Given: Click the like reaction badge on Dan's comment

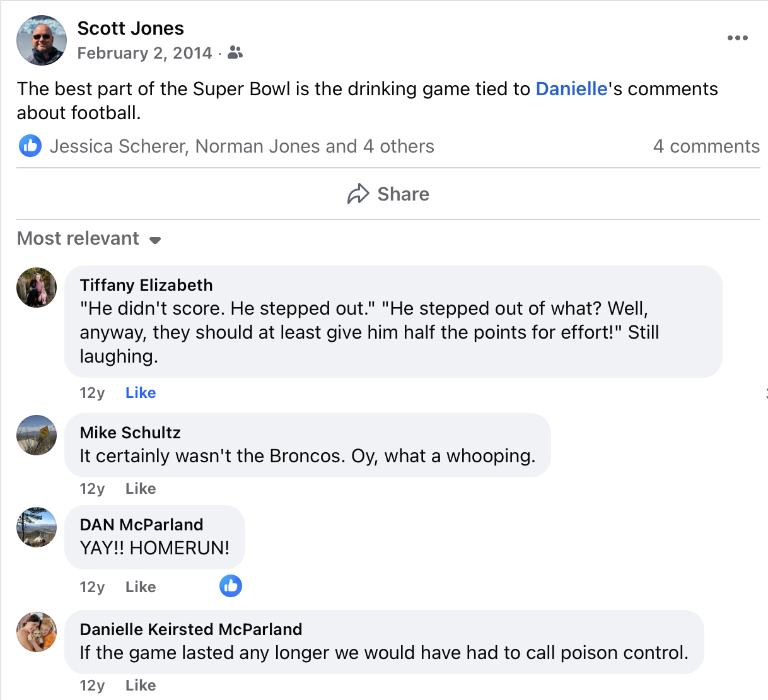Looking at the screenshot, I should pos(231,586).
